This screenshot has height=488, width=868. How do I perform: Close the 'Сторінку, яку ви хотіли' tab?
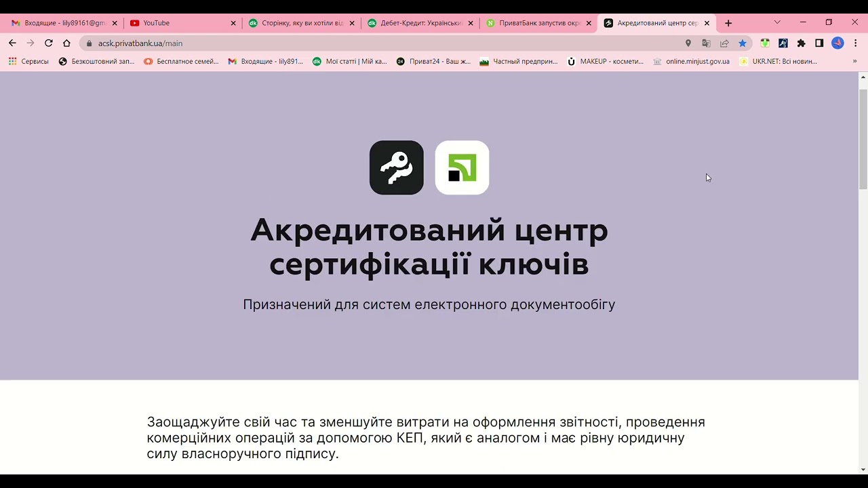tap(352, 23)
